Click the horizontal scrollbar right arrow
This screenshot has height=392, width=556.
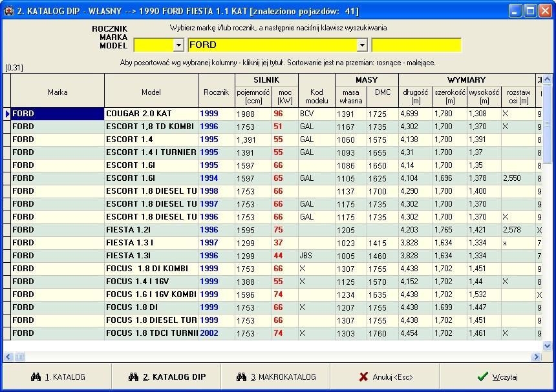(536, 356)
